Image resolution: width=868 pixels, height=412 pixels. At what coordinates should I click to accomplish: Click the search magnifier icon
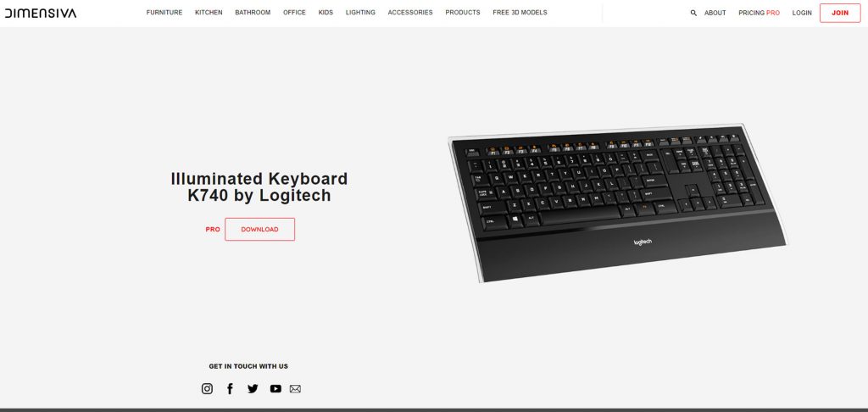(x=693, y=13)
